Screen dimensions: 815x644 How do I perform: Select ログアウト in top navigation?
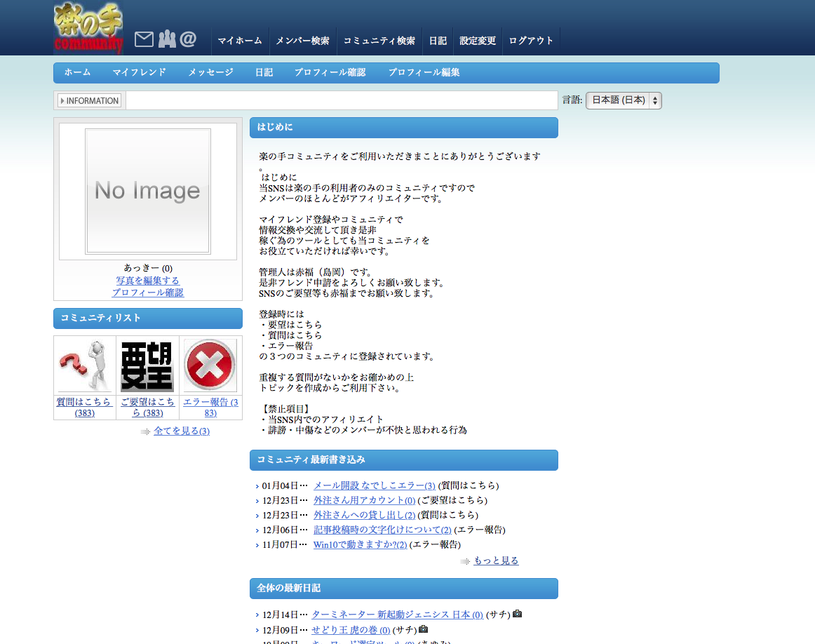(x=531, y=41)
